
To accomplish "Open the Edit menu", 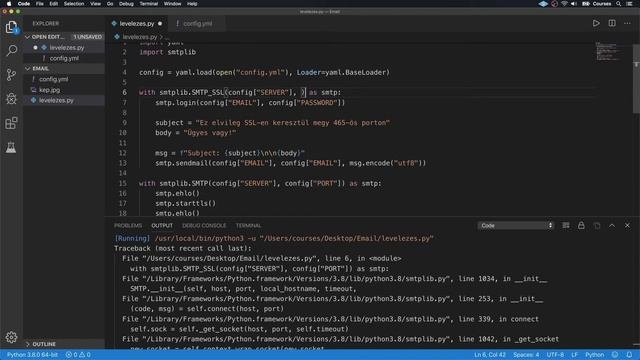I will click(x=53, y=4).
